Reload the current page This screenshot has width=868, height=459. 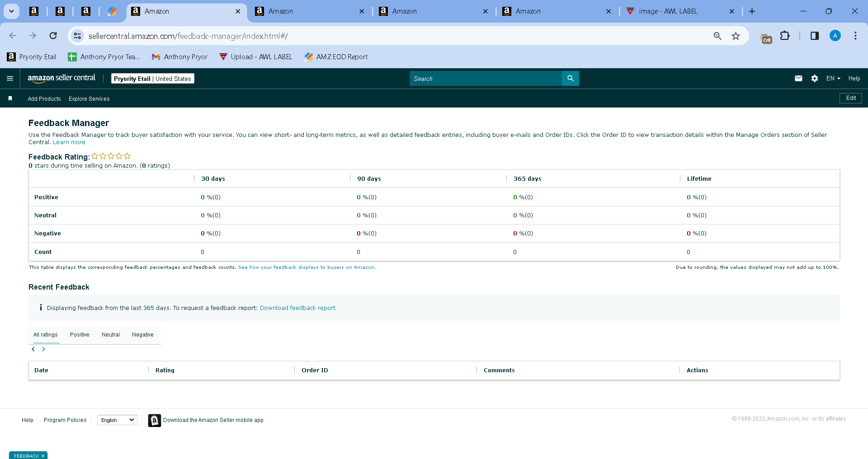[53, 36]
